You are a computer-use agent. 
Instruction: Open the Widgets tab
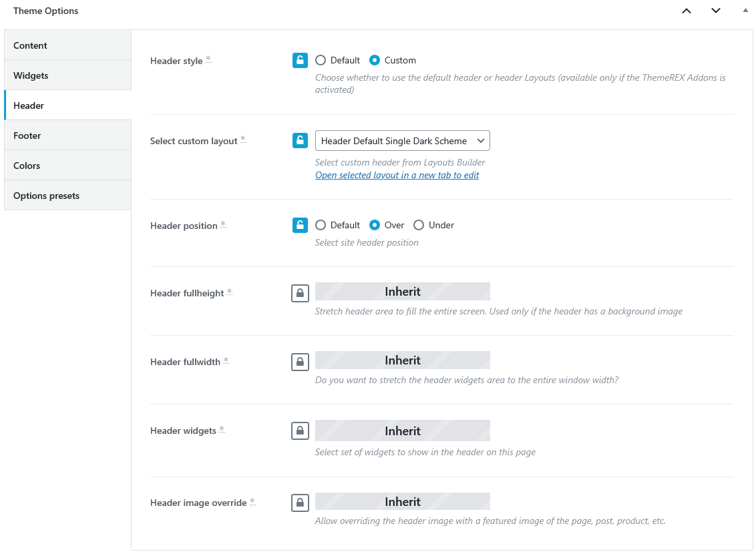68,75
